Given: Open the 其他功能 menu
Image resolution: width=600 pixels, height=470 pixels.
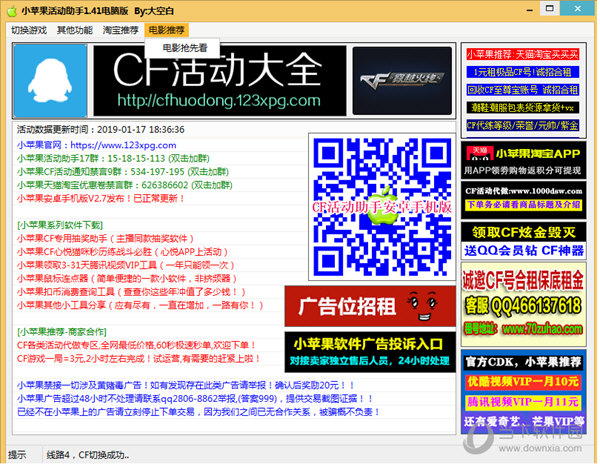Looking at the screenshot, I should point(75,30).
